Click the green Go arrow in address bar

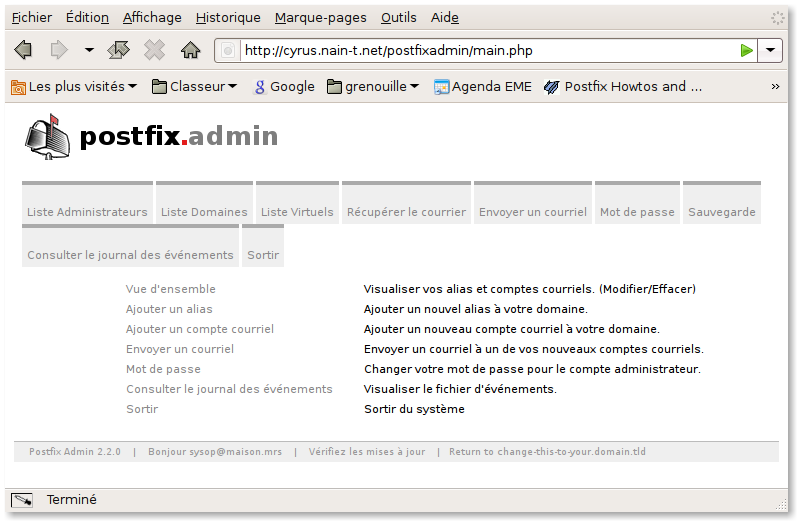pyautogui.click(x=746, y=50)
